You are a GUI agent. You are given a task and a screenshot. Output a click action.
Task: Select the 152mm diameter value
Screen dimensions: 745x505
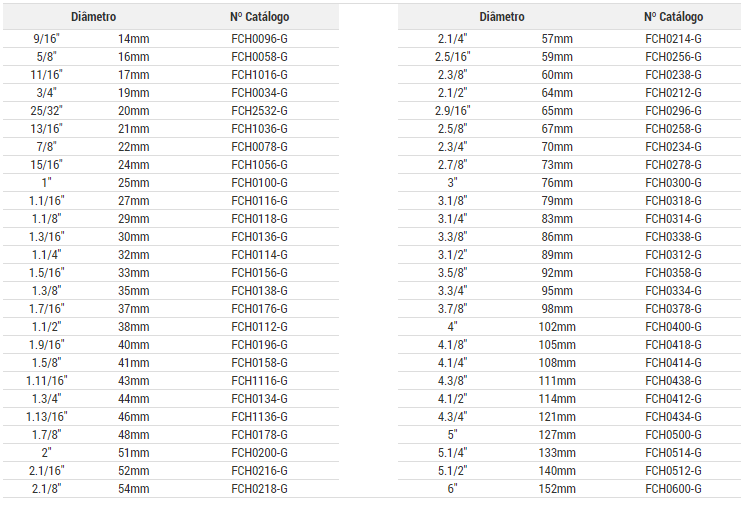557,489
